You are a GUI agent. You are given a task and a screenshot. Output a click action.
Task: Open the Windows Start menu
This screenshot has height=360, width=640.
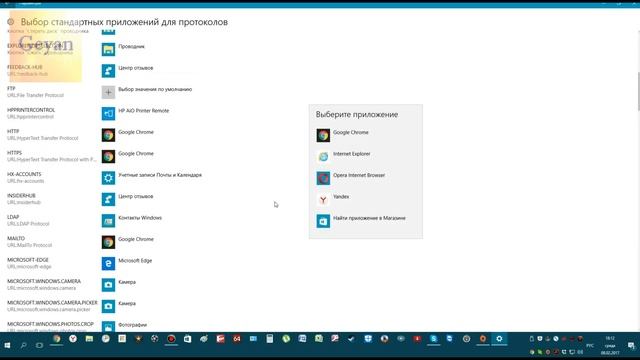[7, 345]
